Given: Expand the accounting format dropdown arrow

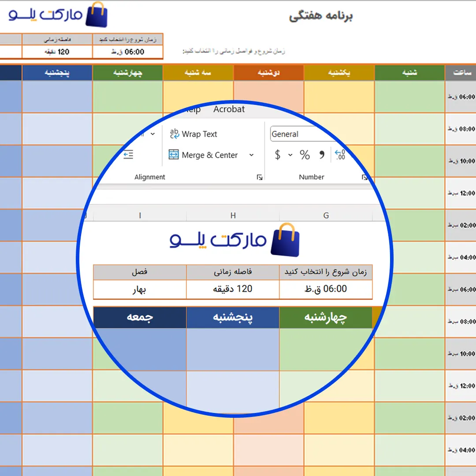Looking at the screenshot, I should pos(290,155).
